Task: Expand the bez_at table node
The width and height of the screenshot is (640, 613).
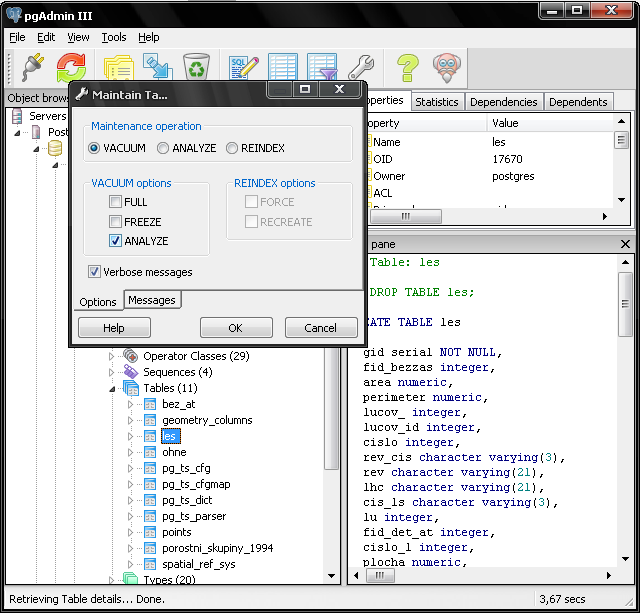Action: (x=131, y=404)
